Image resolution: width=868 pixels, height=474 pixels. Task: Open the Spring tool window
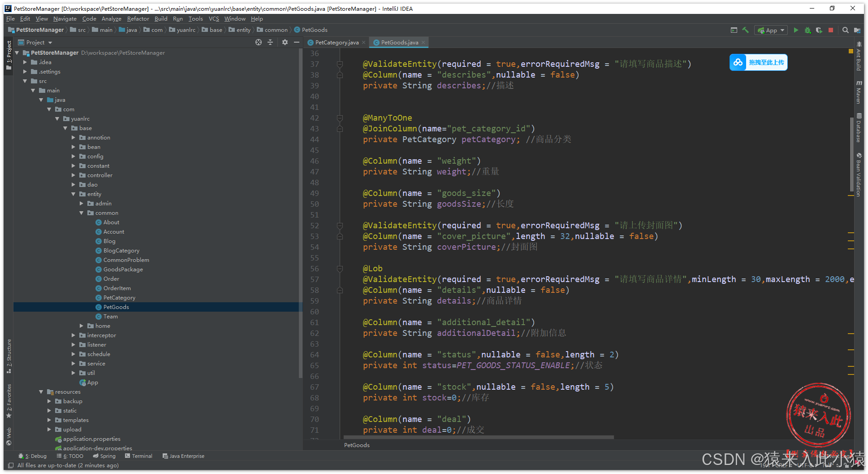coord(104,456)
